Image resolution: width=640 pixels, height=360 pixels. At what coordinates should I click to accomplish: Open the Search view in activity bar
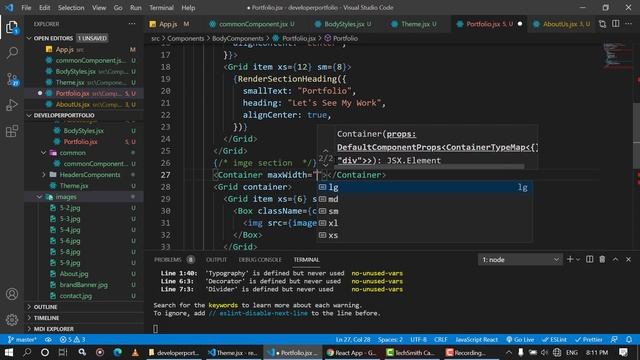(x=12, y=53)
